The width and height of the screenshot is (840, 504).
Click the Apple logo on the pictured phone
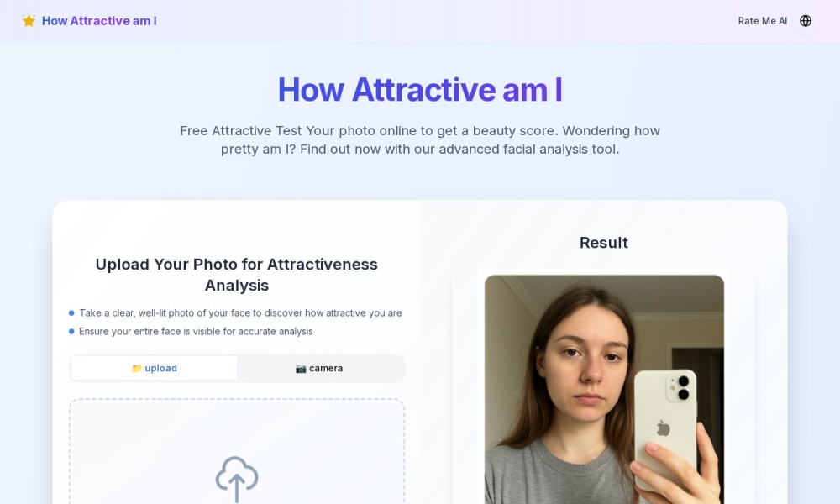coord(664,428)
